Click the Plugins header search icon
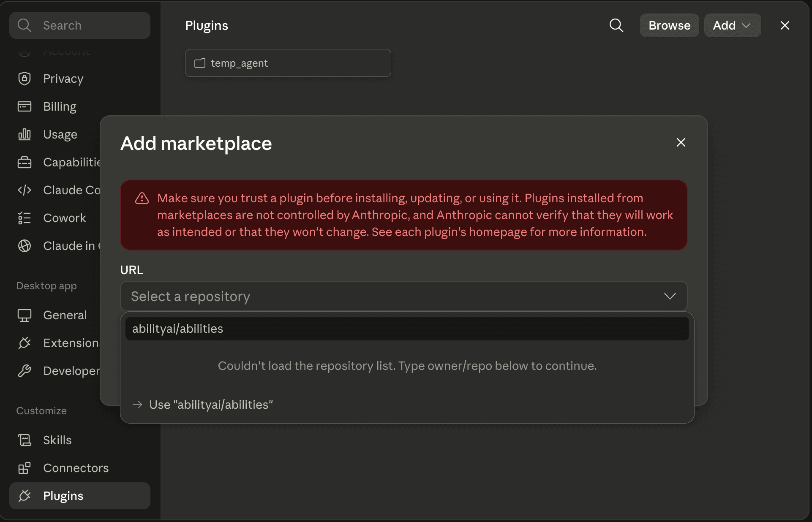The image size is (812, 522). (x=616, y=25)
